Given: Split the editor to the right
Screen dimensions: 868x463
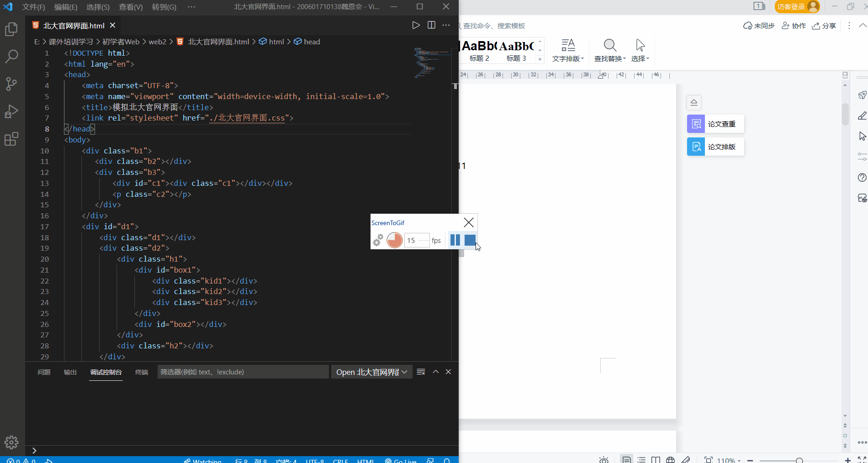Looking at the screenshot, I should pyautogui.click(x=431, y=25).
